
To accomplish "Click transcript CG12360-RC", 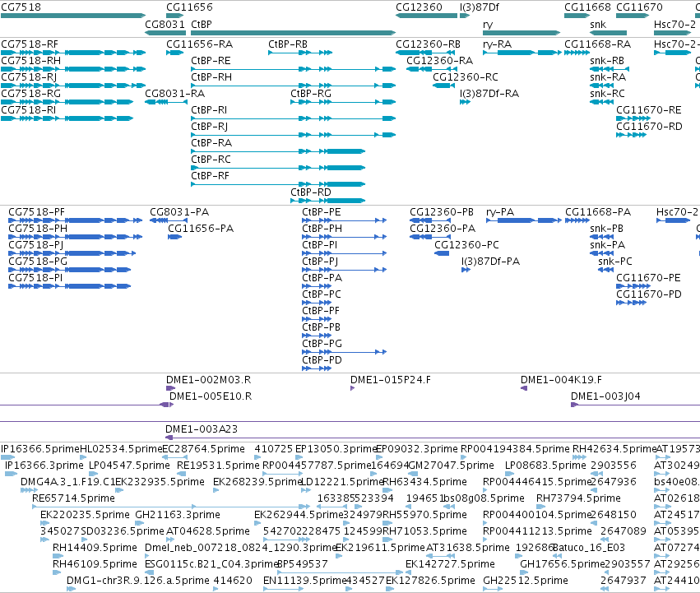I will 444,86.
